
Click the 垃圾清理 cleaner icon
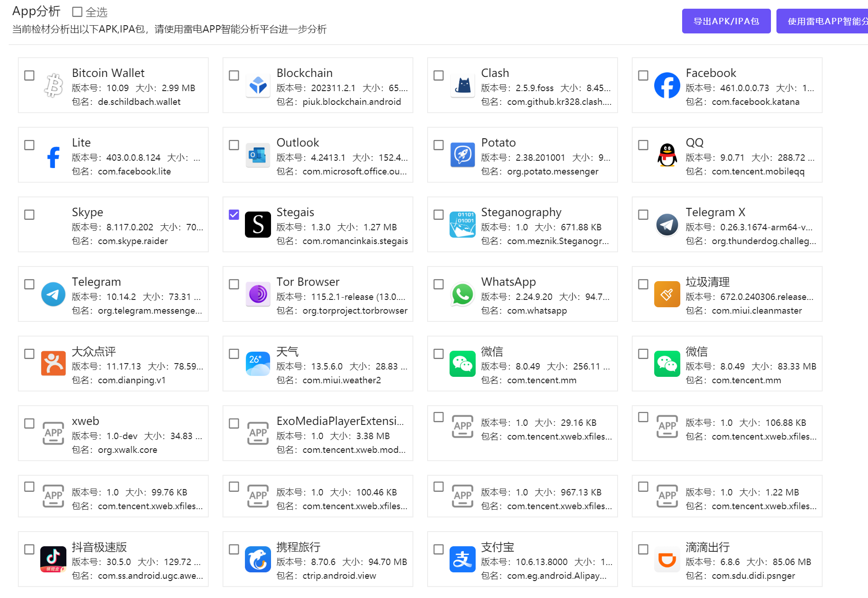click(x=667, y=294)
